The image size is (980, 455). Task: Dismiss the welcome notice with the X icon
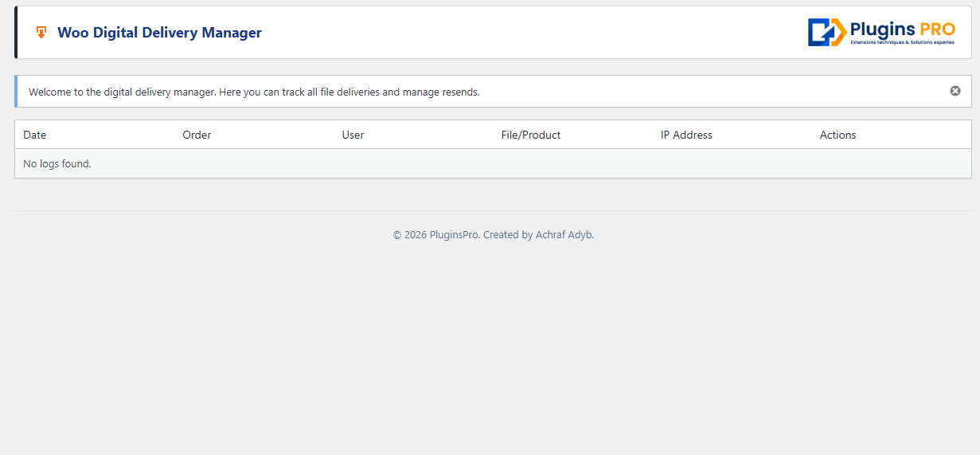tap(955, 91)
